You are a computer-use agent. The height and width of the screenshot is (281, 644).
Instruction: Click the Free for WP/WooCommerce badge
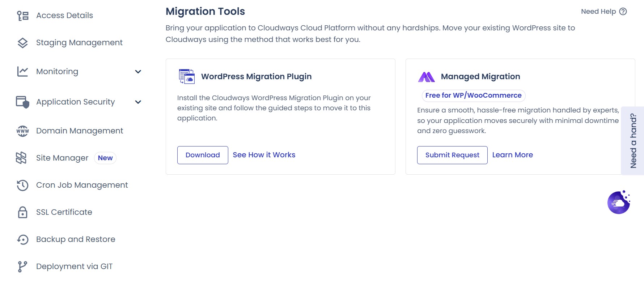click(x=474, y=95)
